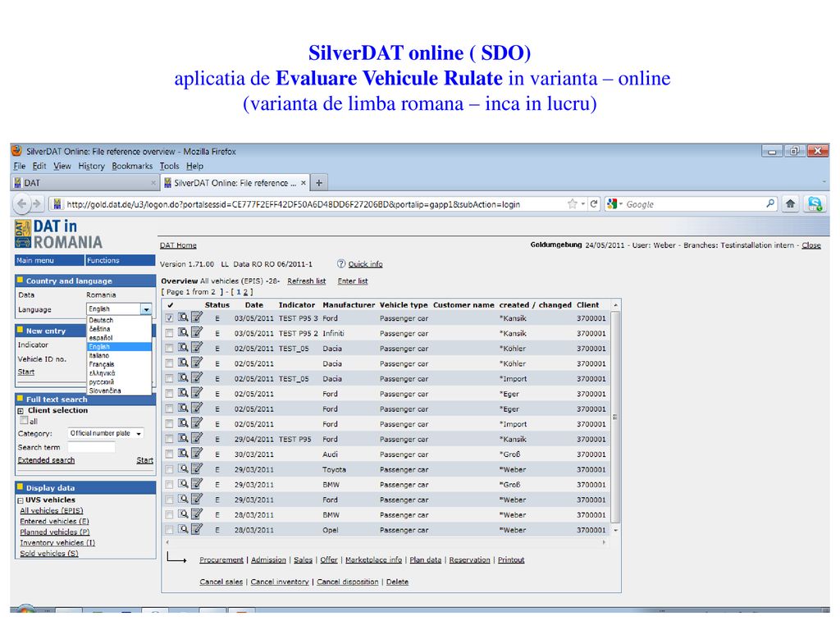Collapse the UVS vehicles tree node

(x=21, y=500)
